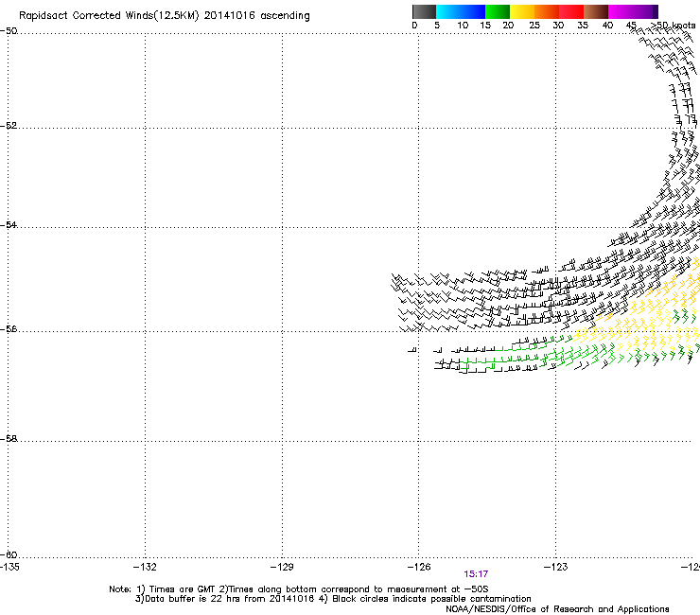Screen dimensions: 700x615
Task: Click the '-129' longitude axis label
Action: [282, 567]
